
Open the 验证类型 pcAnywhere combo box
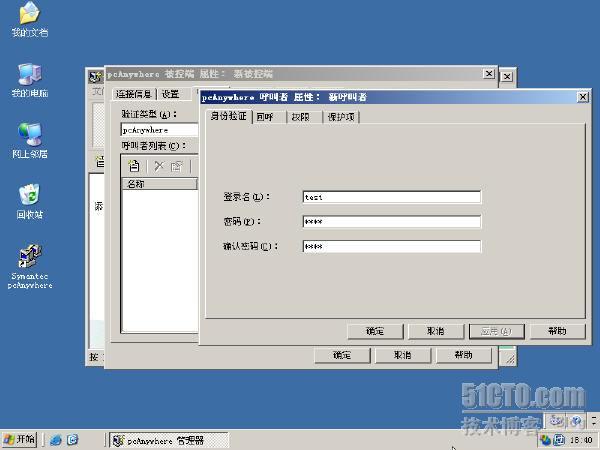tap(160, 130)
